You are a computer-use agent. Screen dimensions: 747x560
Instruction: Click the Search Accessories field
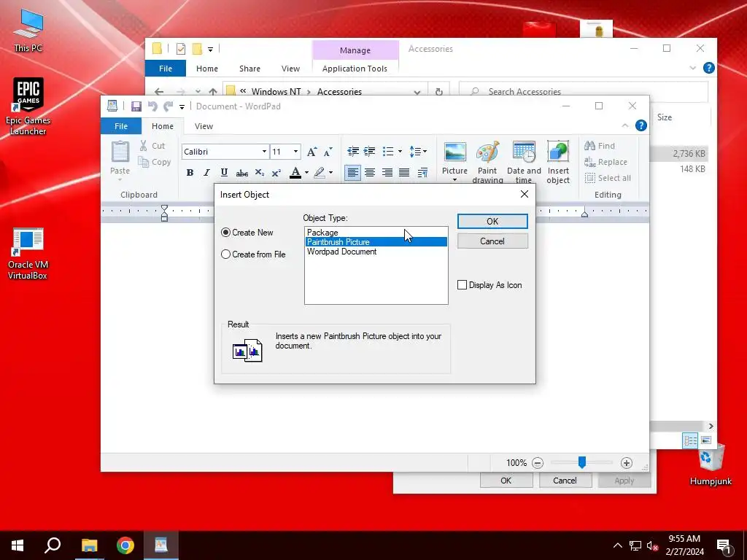click(x=583, y=91)
